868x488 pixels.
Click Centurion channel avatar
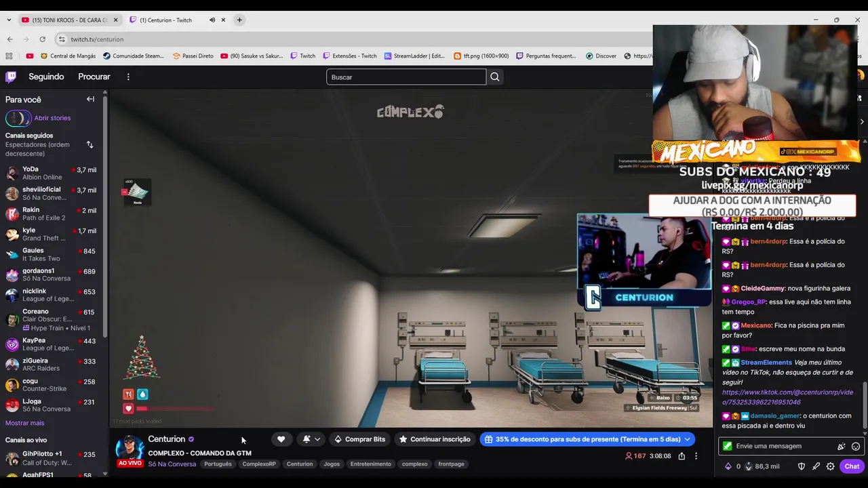pyautogui.click(x=130, y=449)
